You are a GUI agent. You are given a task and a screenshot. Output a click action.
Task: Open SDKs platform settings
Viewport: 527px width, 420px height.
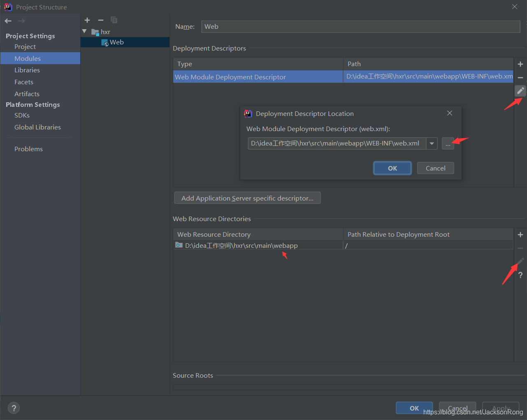[22, 115]
